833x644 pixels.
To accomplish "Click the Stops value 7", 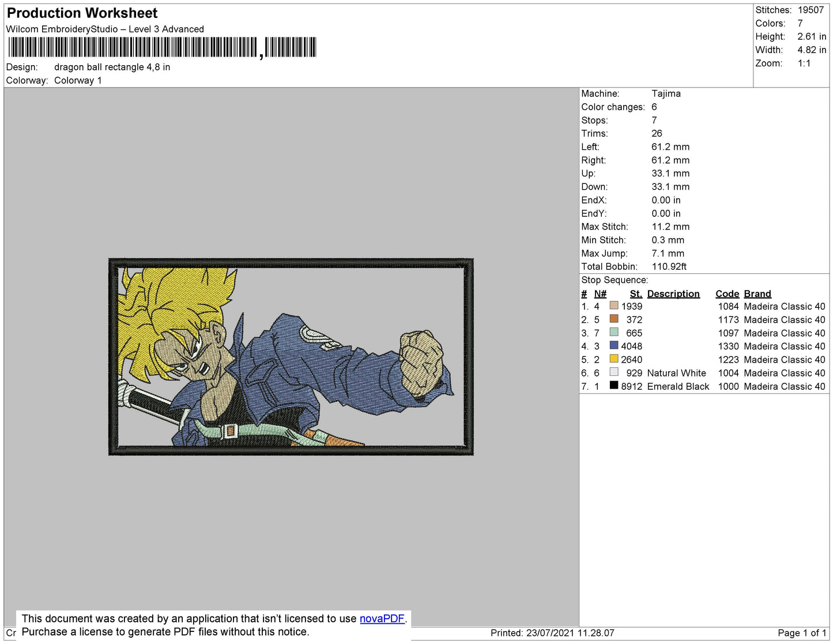I will click(654, 120).
